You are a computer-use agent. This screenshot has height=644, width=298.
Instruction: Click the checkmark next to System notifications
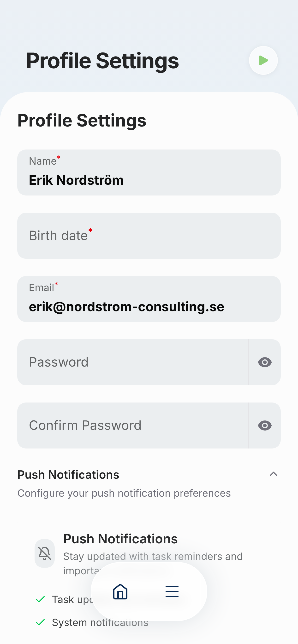click(40, 622)
